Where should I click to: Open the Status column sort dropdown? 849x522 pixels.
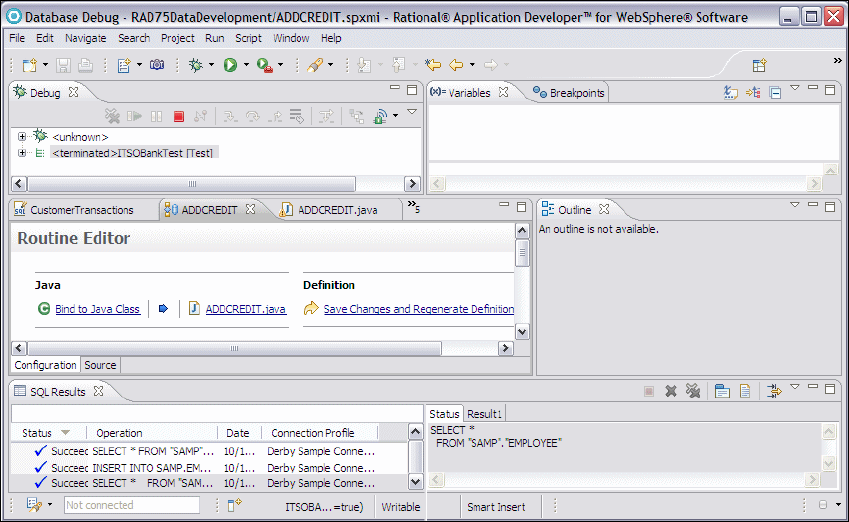pos(66,433)
